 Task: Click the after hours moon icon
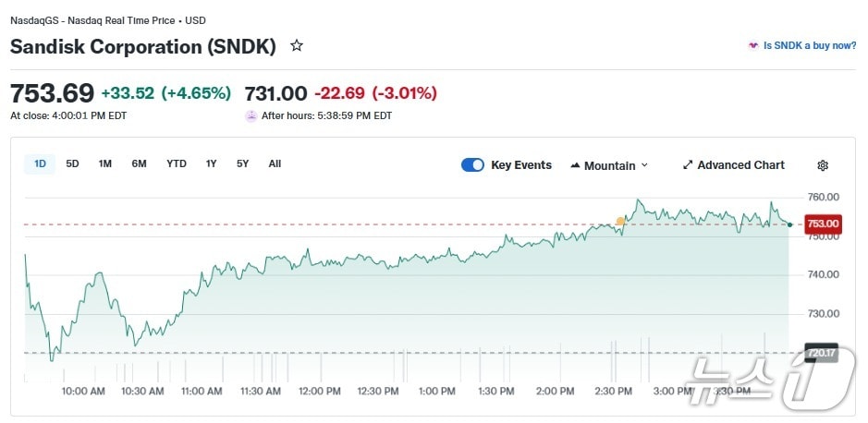[x=251, y=115]
